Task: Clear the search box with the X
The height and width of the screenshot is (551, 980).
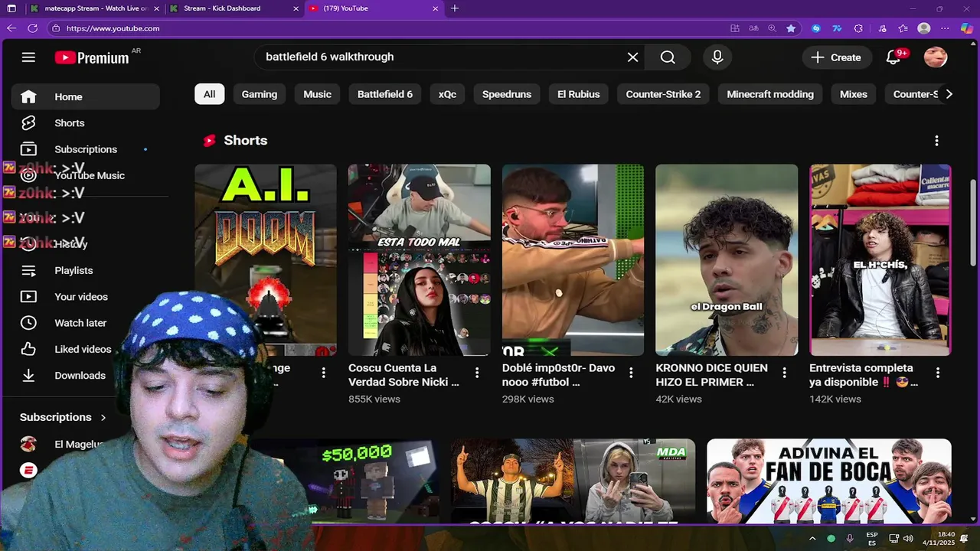Action: coord(632,57)
